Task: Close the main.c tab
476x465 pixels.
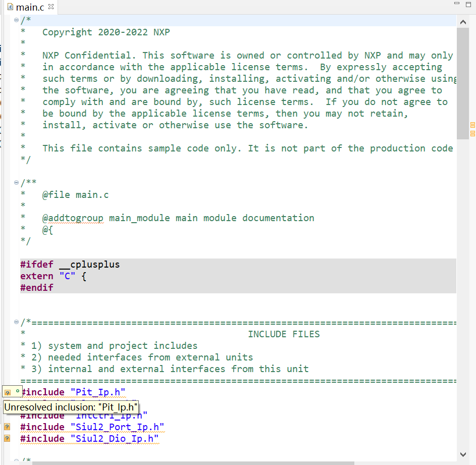Action: (51, 7)
